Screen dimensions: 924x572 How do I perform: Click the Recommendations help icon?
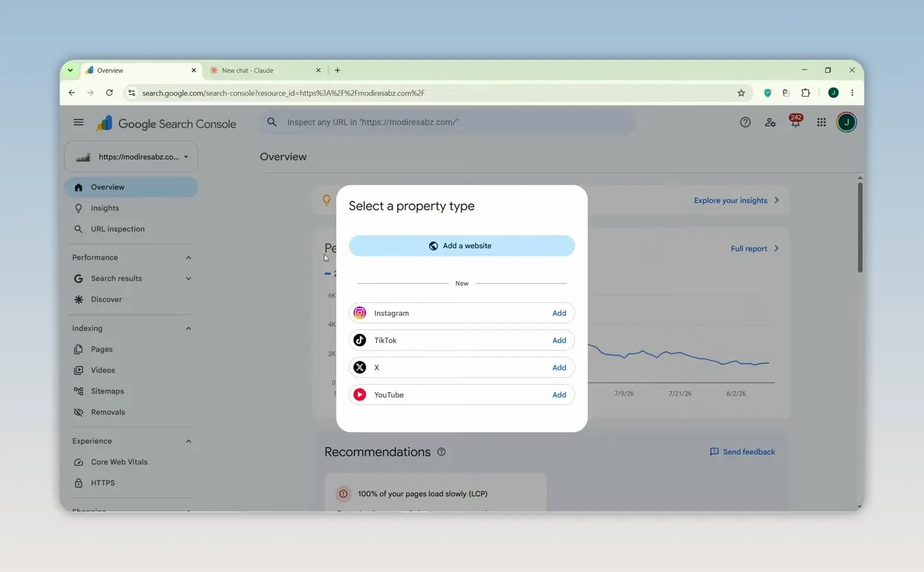pyautogui.click(x=441, y=452)
